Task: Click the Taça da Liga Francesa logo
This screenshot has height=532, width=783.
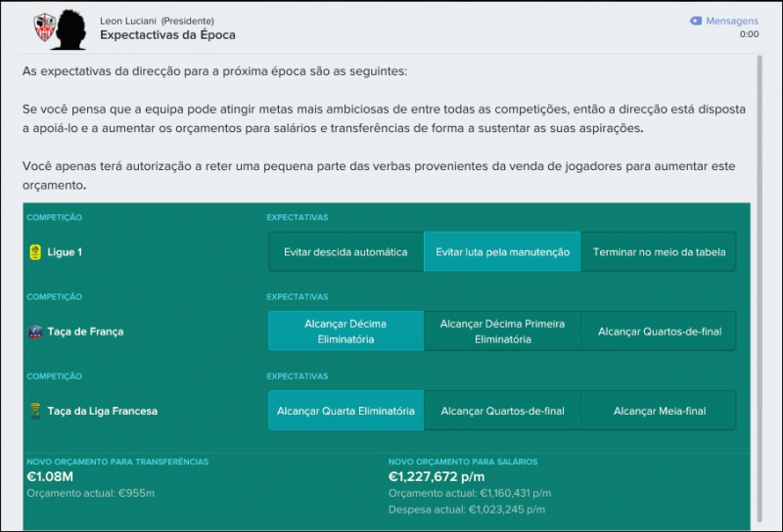Action: [x=36, y=412]
